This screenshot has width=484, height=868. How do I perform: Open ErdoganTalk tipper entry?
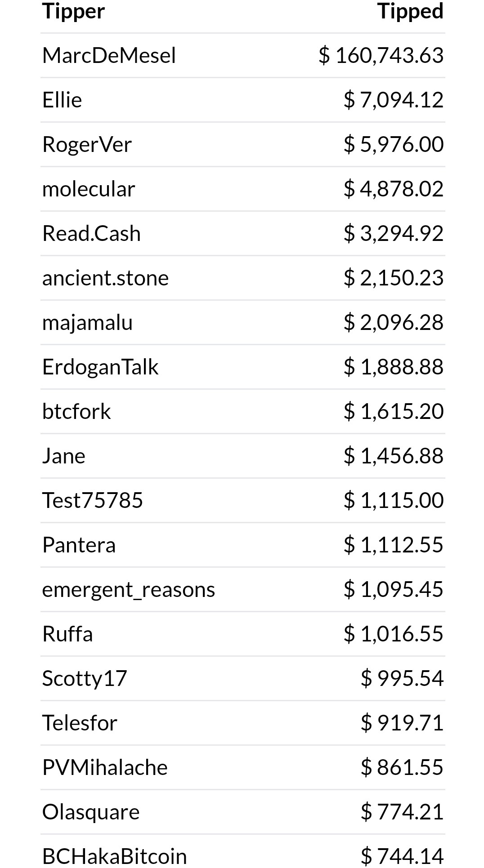coord(100,367)
